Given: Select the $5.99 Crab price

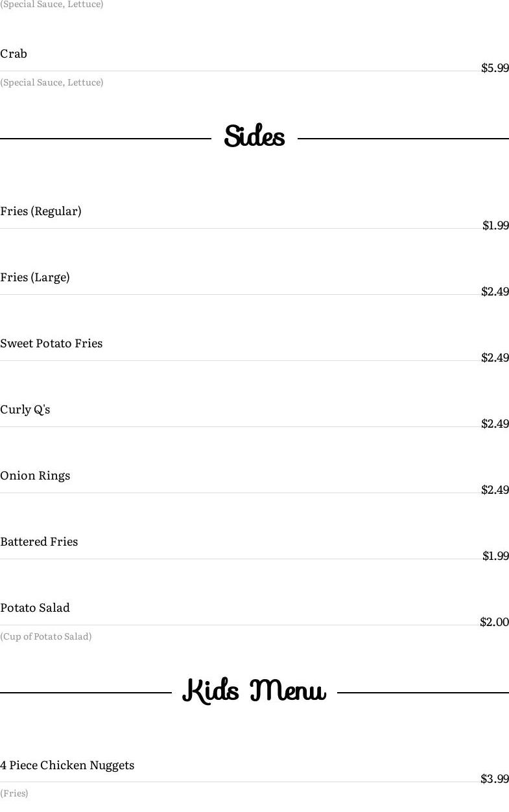Looking at the screenshot, I should (495, 68).
